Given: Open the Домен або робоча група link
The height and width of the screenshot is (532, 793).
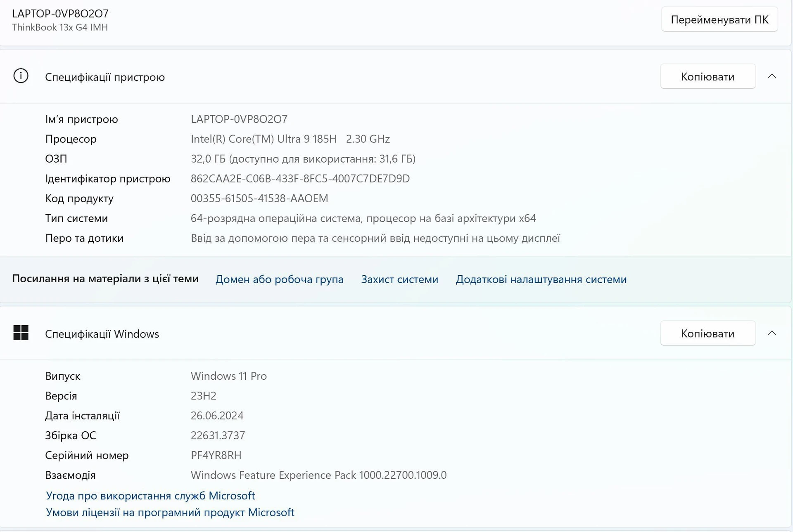Looking at the screenshot, I should pos(280,279).
